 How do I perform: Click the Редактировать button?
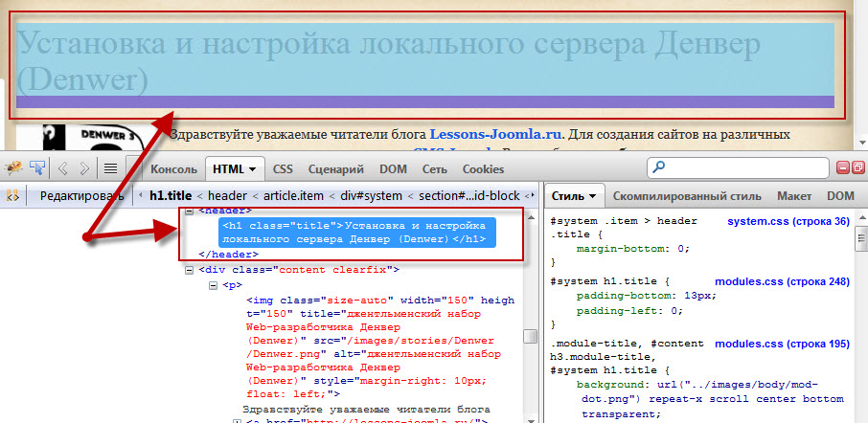pos(82,196)
